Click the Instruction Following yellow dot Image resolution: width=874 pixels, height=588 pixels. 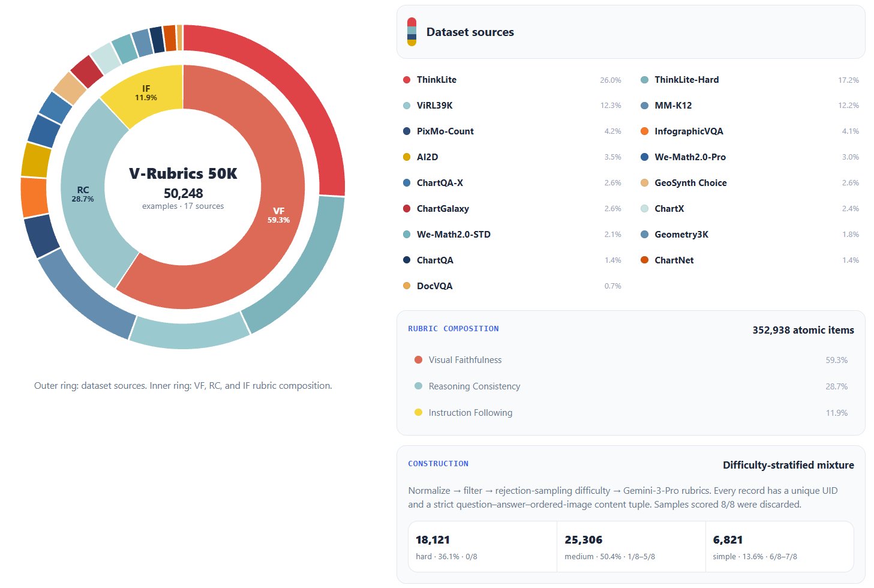point(418,413)
